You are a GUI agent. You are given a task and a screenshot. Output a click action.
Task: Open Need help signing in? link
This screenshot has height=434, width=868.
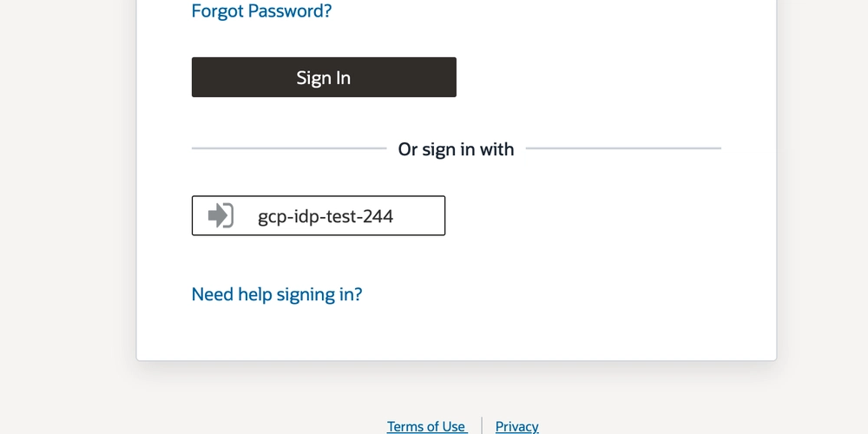click(277, 294)
